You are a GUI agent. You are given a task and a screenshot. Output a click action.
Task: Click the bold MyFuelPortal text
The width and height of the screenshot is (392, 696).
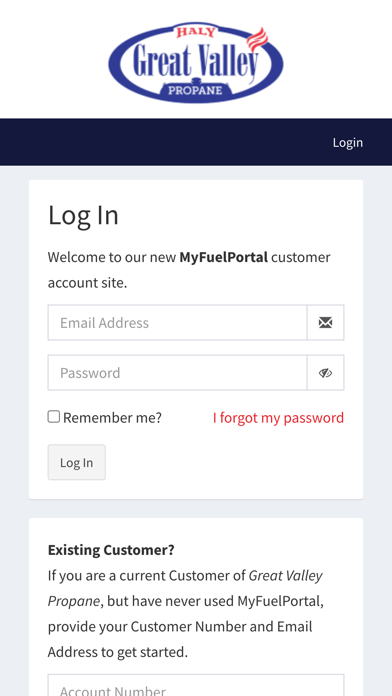[223, 257]
